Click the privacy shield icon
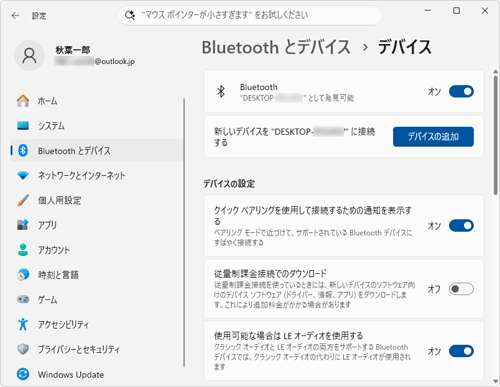The width and height of the screenshot is (500, 387). click(23, 349)
